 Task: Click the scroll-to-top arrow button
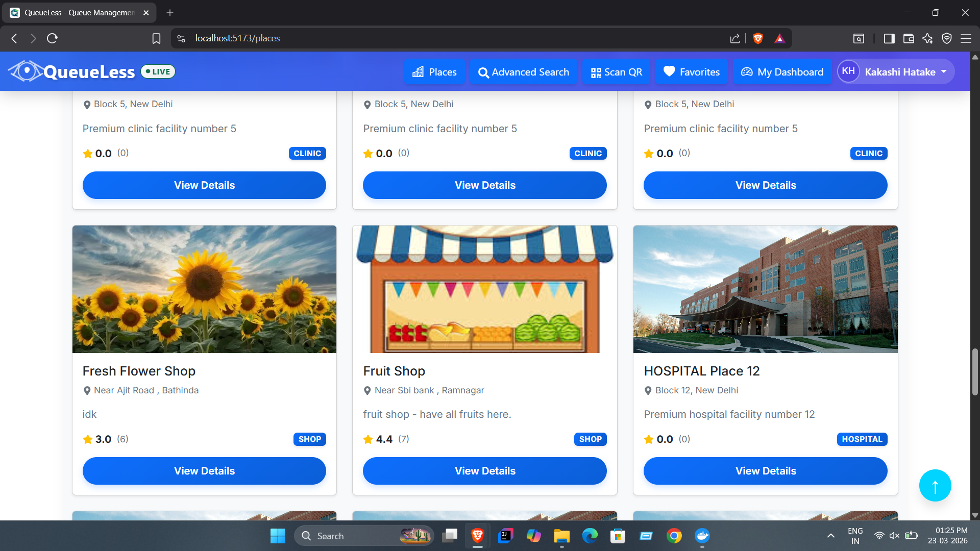935,486
